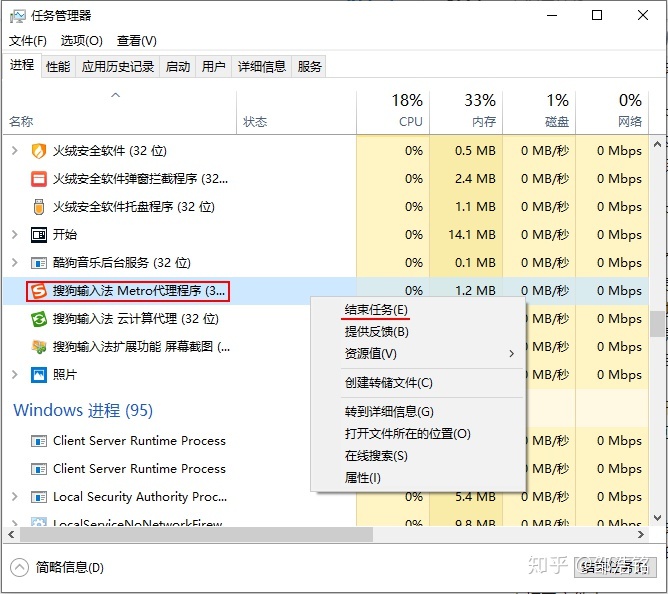Image resolution: width=668 pixels, height=594 pixels.
Task: Open the 资源值(V) submenu arrow
Action: [x=512, y=354]
